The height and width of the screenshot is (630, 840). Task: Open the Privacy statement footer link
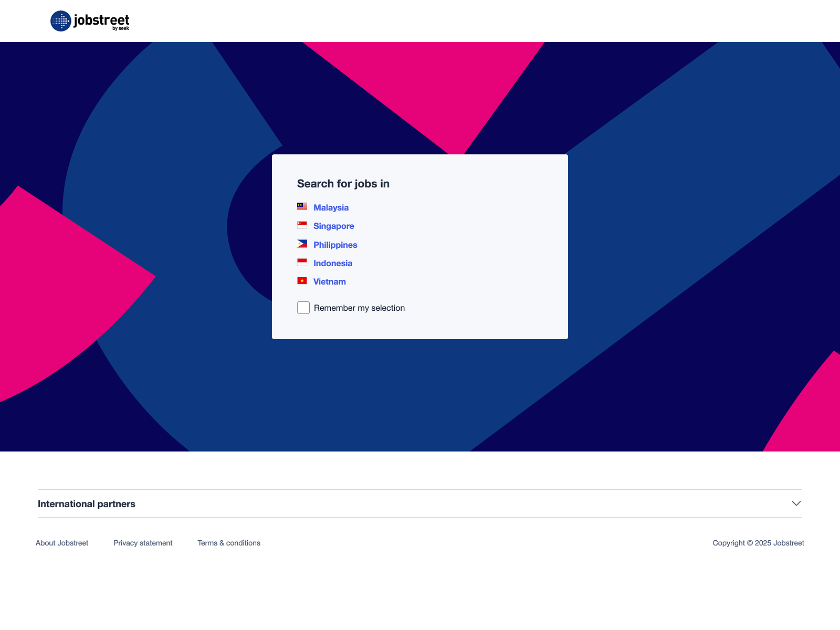(143, 543)
